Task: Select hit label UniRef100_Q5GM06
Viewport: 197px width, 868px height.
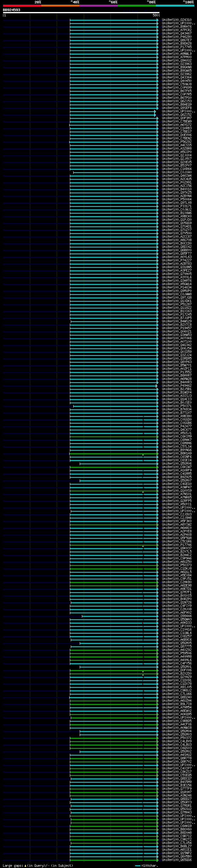Action: tap(176, 463)
